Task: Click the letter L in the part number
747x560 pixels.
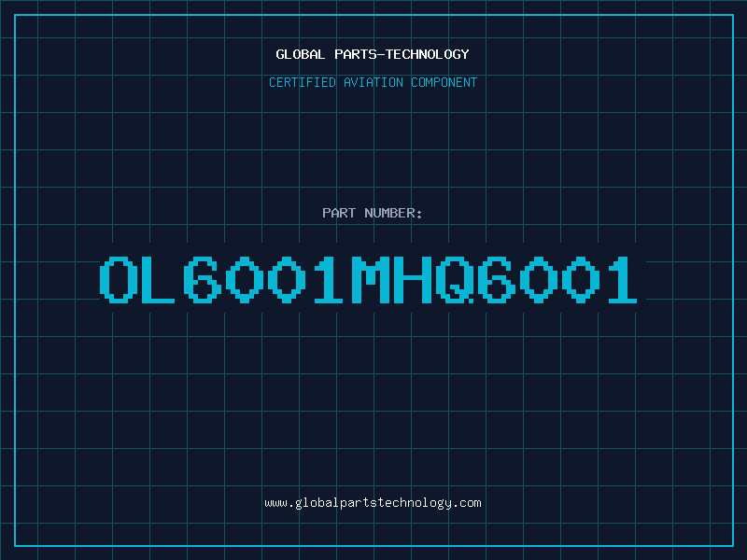Action: (x=158, y=279)
